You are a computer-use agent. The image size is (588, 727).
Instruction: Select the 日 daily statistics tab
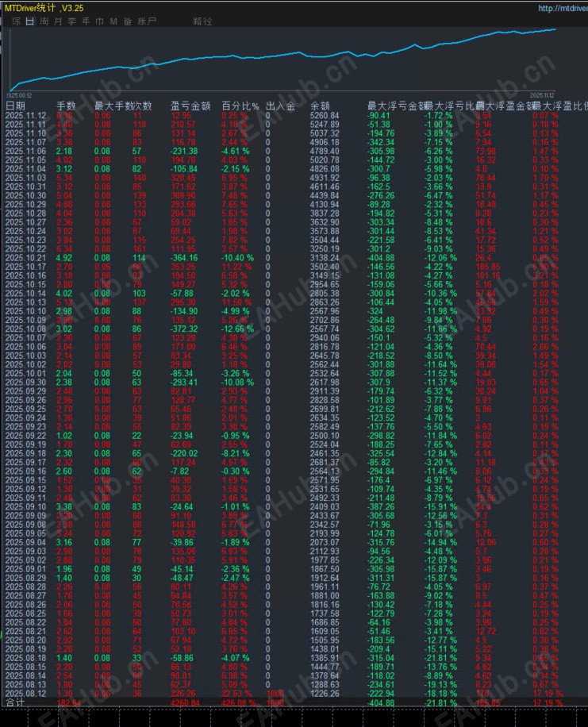pyautogui.click(x=30, y=21)
